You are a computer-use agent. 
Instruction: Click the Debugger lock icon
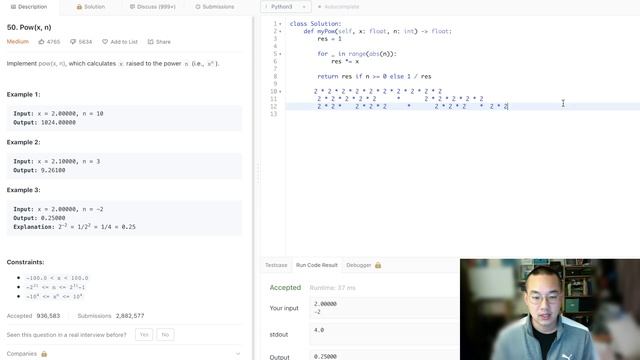point(378,265)
